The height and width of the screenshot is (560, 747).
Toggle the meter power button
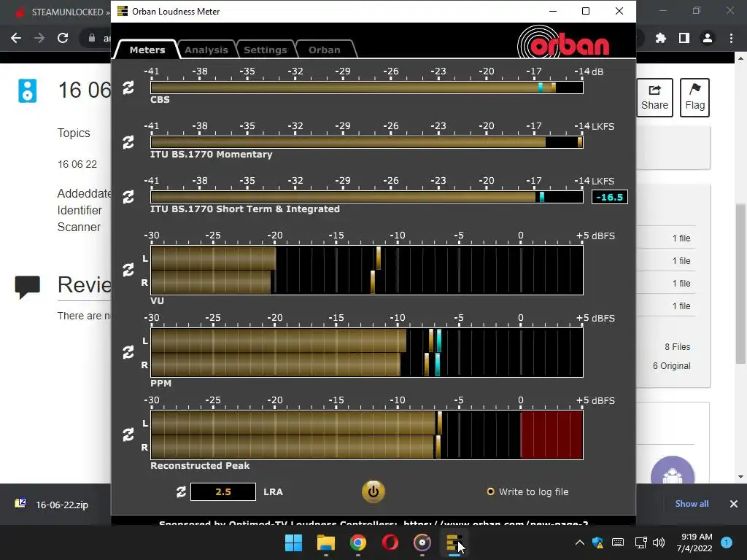373,491
